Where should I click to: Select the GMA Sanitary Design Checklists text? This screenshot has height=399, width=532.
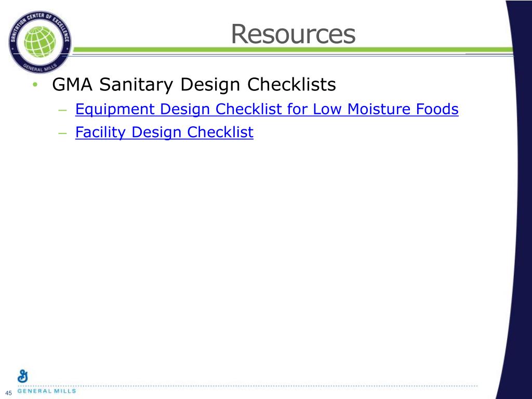194,84
